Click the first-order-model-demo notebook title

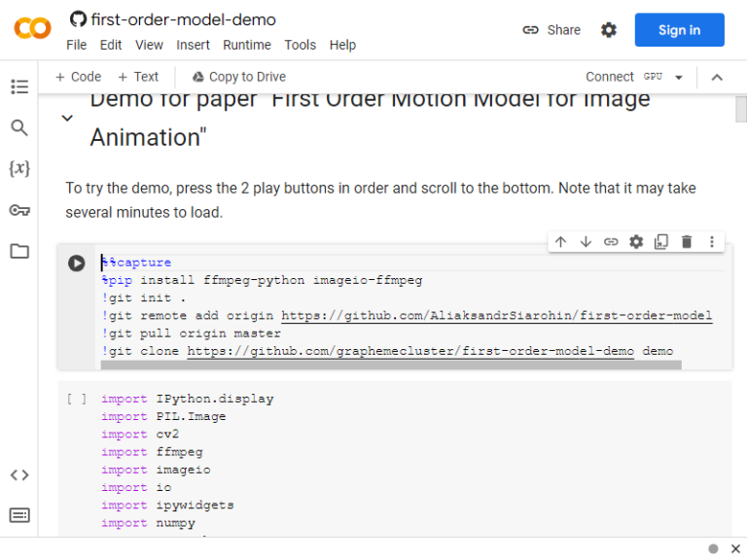pyautogui.click(x=184, y=19)
